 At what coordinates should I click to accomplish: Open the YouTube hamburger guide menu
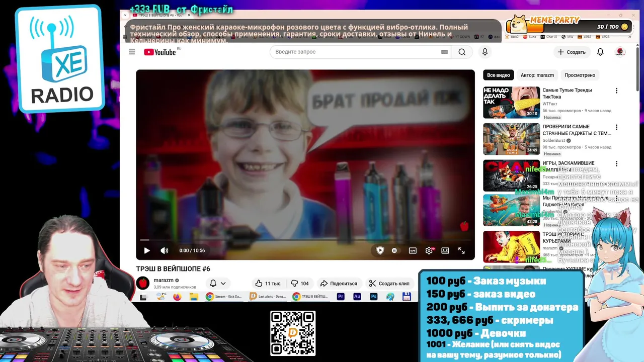tap(132, 52)
